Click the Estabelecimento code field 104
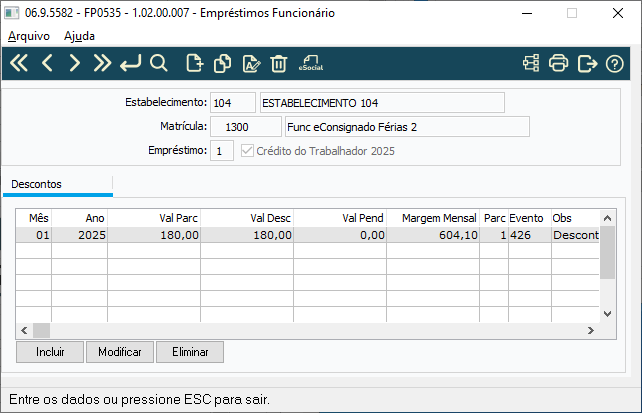 pyautogui.click(x=233, y=103)
